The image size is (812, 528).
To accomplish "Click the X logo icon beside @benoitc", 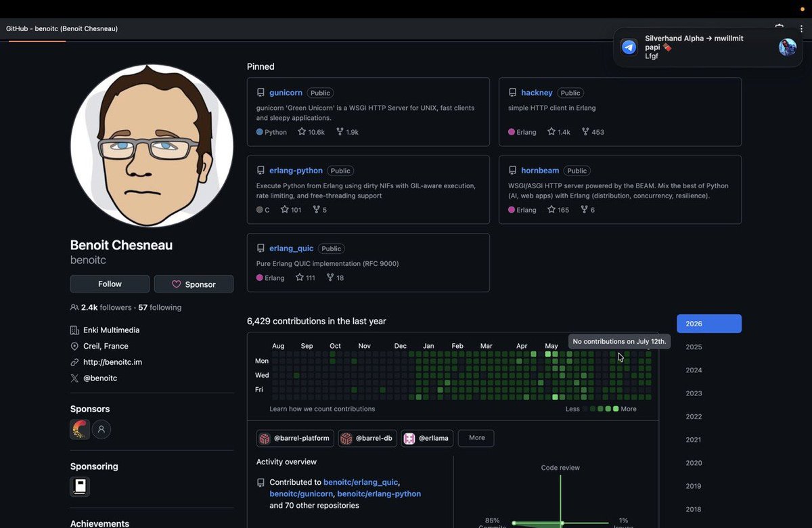I will (74, 378).
